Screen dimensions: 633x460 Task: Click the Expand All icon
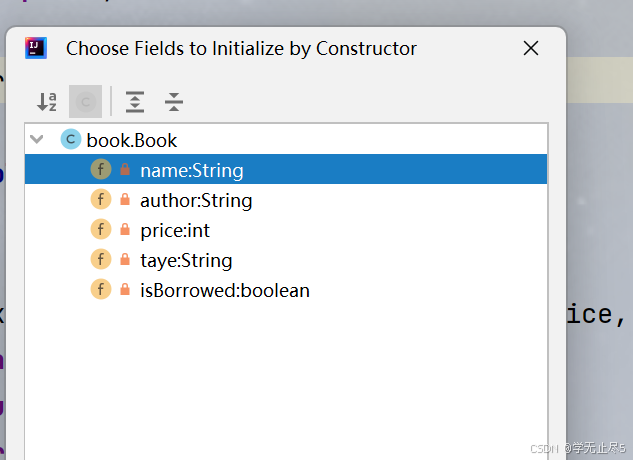(x=135, y=101)
